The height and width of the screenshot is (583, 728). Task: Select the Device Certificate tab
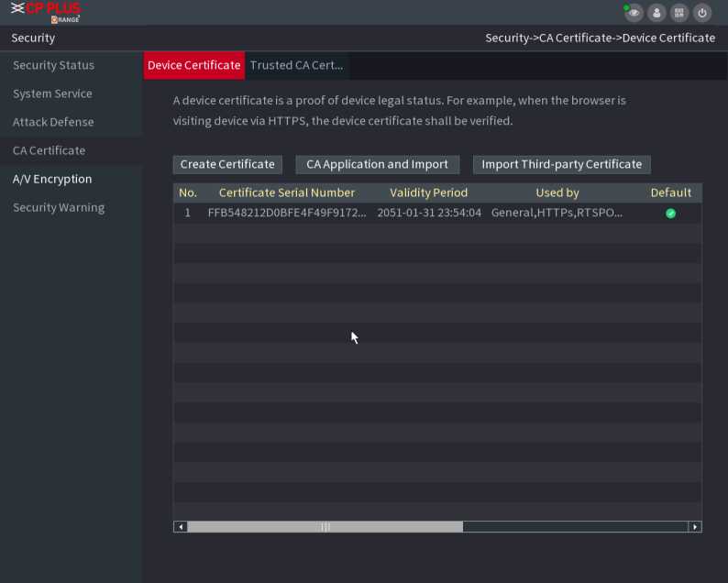click(x=194, y=65)
